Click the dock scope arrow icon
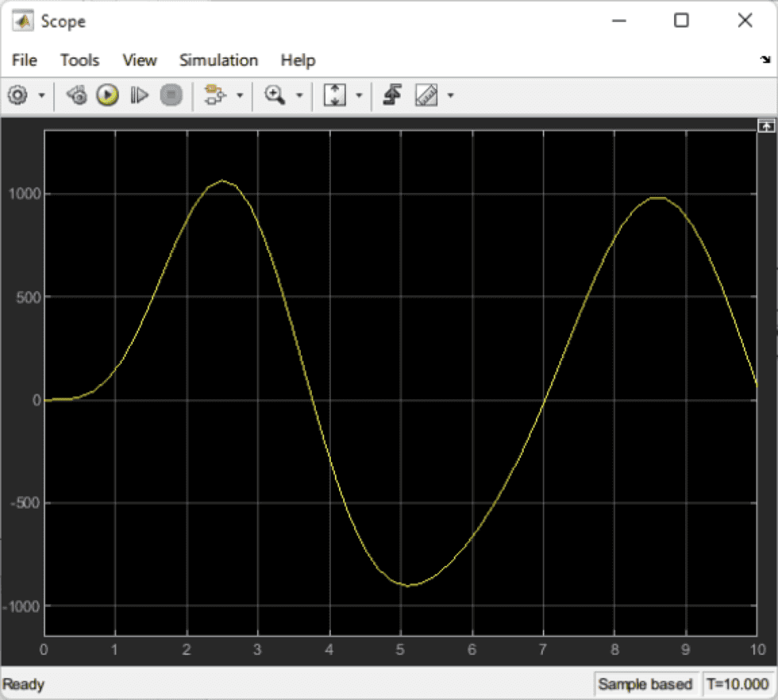 tap(765, 60)
